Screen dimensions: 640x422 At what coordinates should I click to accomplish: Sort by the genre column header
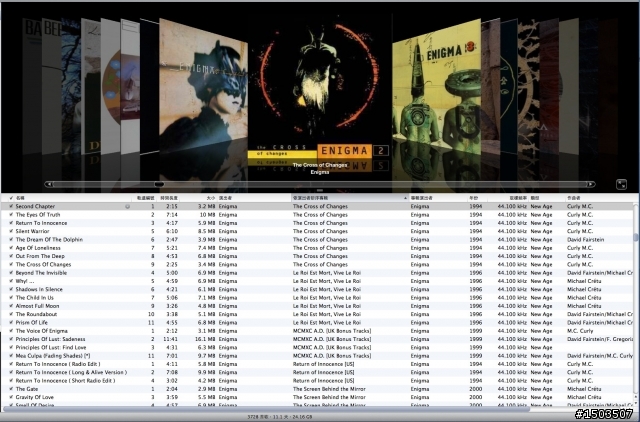pos(547,198)
